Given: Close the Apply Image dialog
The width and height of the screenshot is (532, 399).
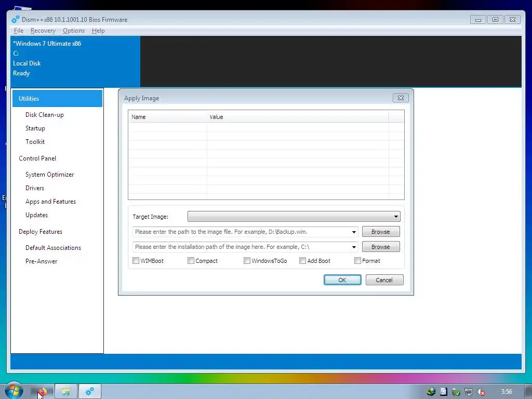Looking at the screenshot, I should pyautogui.click(x=401, y=98).
